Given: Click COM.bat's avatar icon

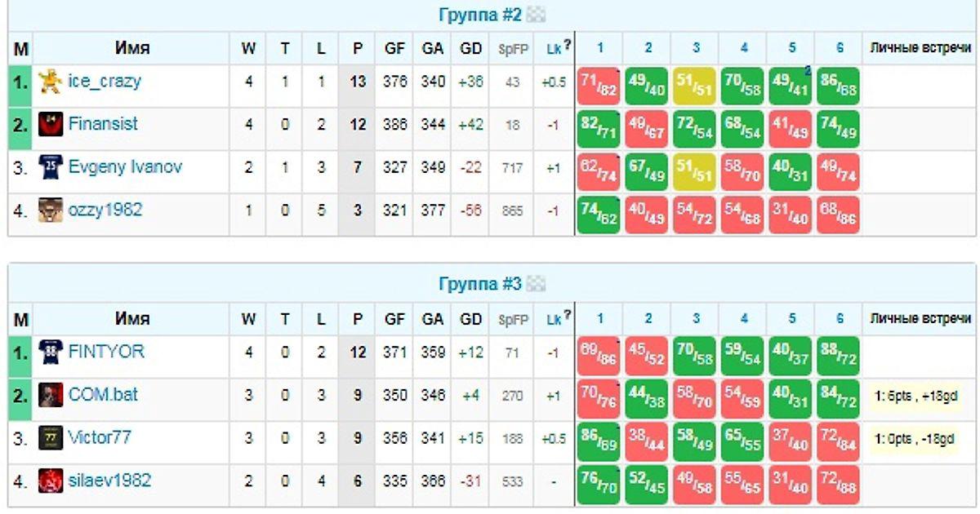Looking at the screenshot, I should [x=51, y=395].
